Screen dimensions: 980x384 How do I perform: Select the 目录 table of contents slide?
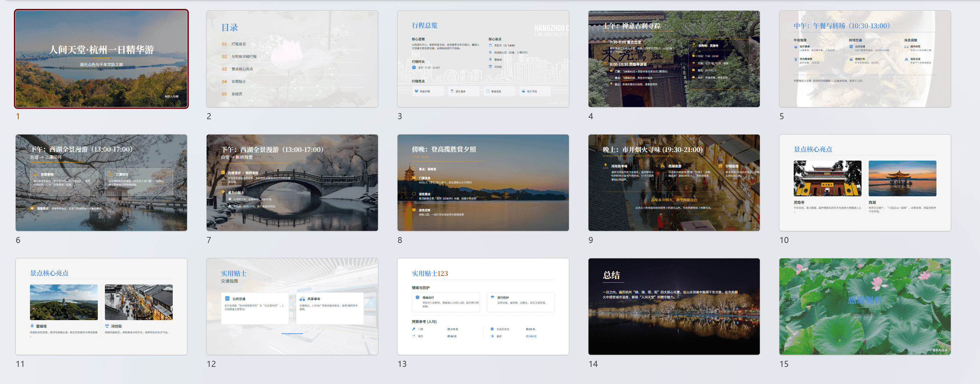(292, 59)
